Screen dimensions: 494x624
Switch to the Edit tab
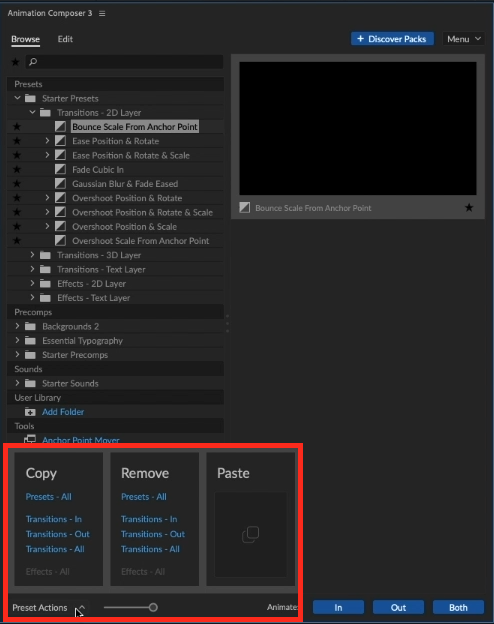(x=65, y=39)
